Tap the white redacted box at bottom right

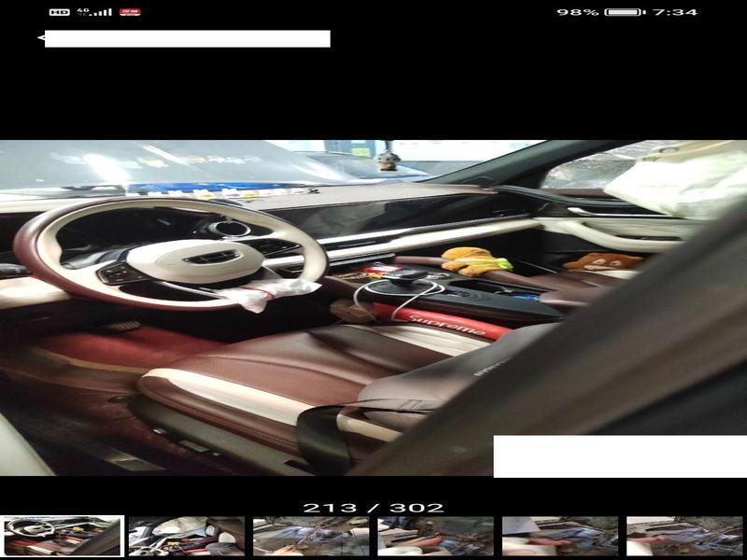pyautogui.click(x=619, y=456)
